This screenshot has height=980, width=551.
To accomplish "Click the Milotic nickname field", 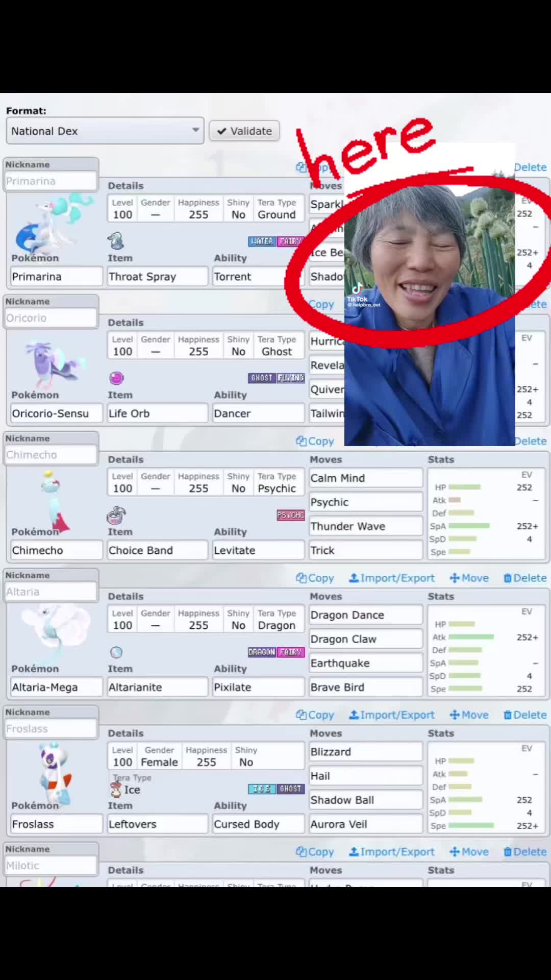I will (x=51, y=865).
